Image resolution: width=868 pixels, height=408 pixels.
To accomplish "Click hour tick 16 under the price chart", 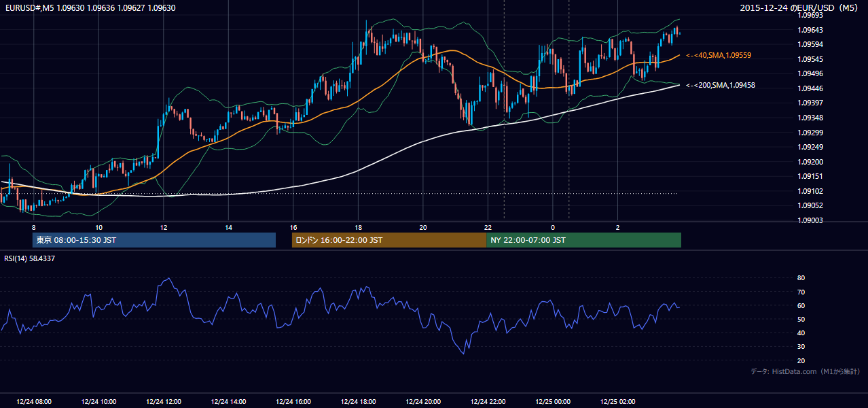I will point(293,227).
